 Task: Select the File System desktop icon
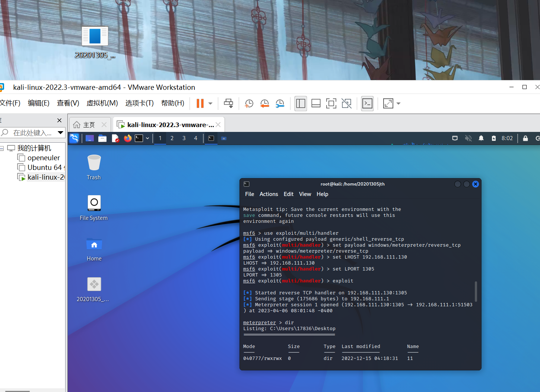pyautogui.click(x=94, y=208)
